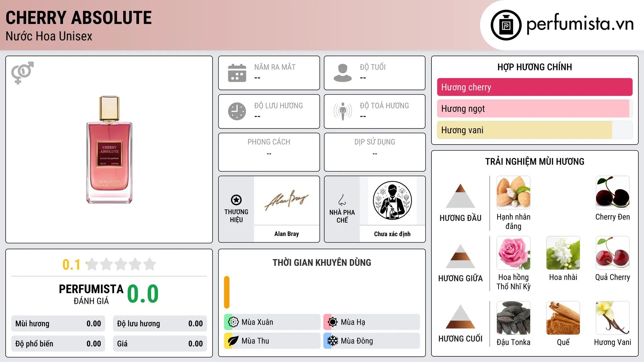Image resolution: width=644 pixels, height=362 pixels.
Task: Open the Chưa xác định perfumer link
Action: click(392, 234)
